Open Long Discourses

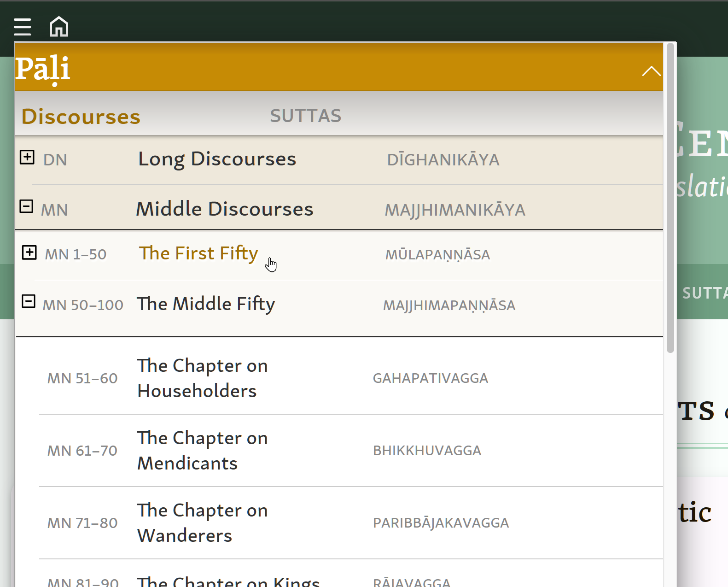(217, 159)
